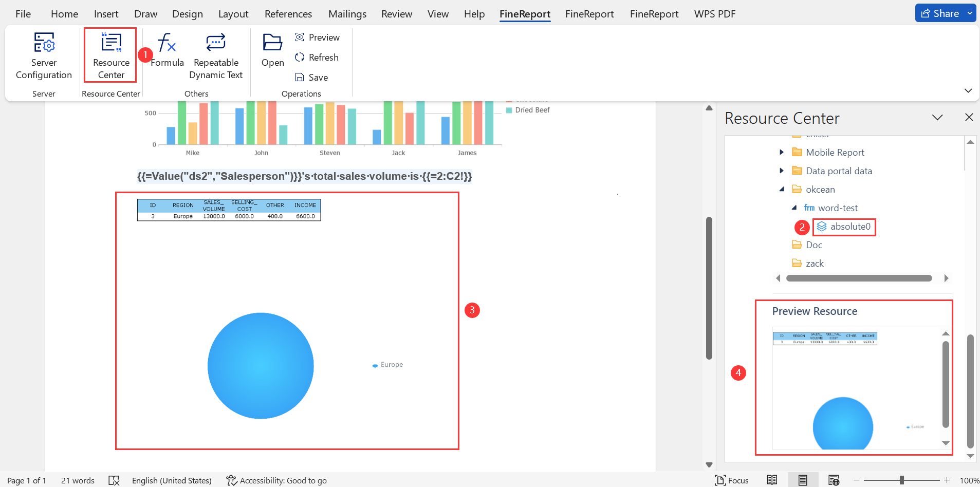Preview the report
Screen dimensions: 980x487
coord(317,38)
